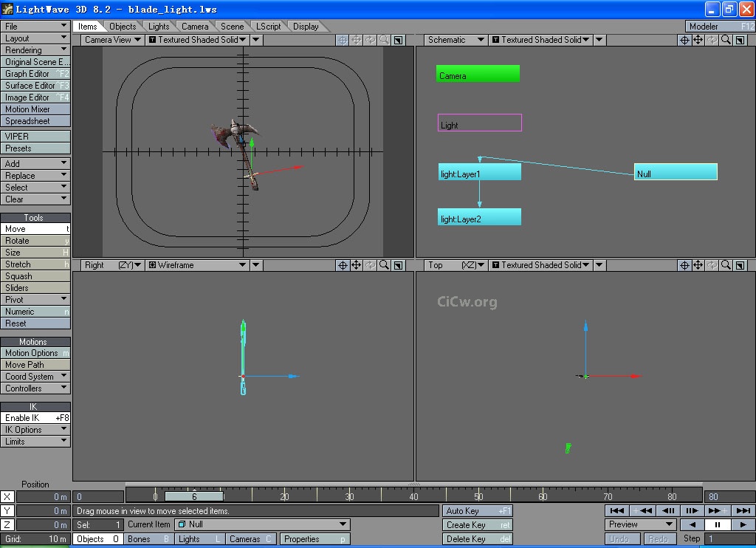Click the end frame field showing 80
This screenshot has height=548, width=756.
coord(729,496)
